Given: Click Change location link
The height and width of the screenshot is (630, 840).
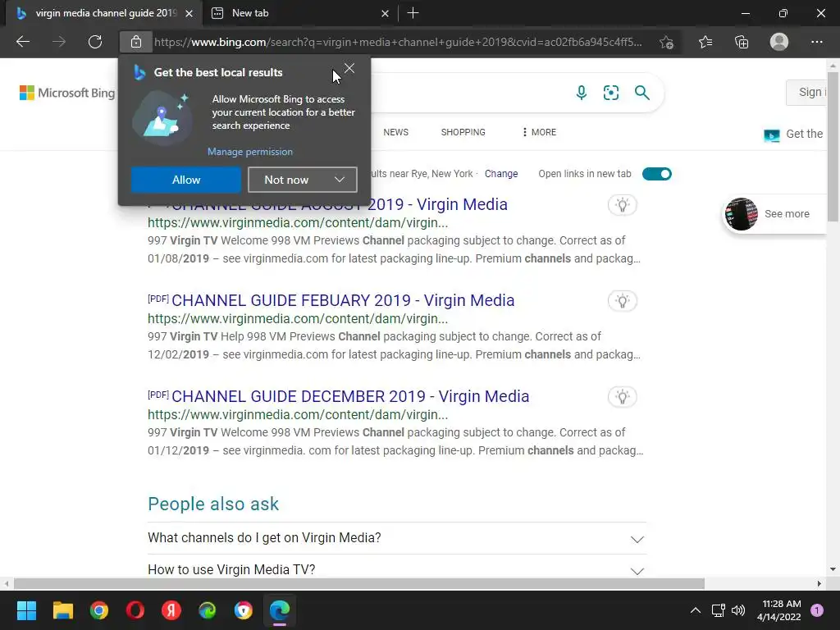Looking at the screenshot, I should click(x=501, y=174).
